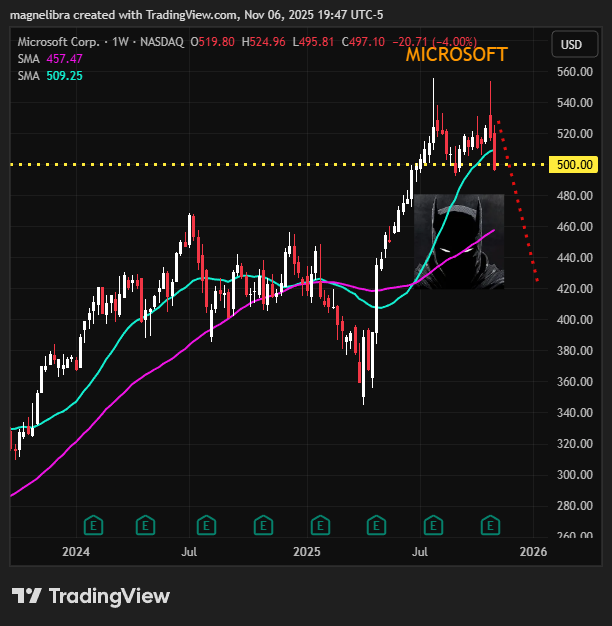
Task: Click the orange MICROSOFT text annotation
Action: [x=456, y=55]
